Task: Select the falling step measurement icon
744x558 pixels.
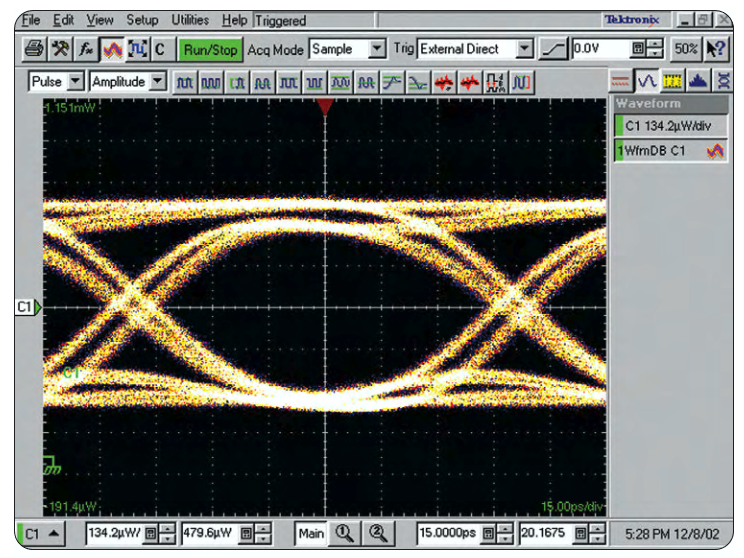Action: click(418, 83)
